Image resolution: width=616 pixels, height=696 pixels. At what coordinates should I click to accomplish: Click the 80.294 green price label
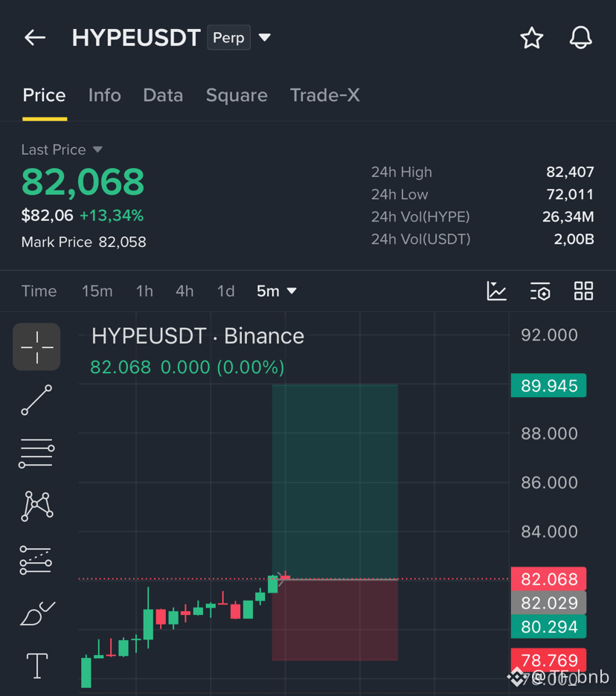tap(548, 627)
